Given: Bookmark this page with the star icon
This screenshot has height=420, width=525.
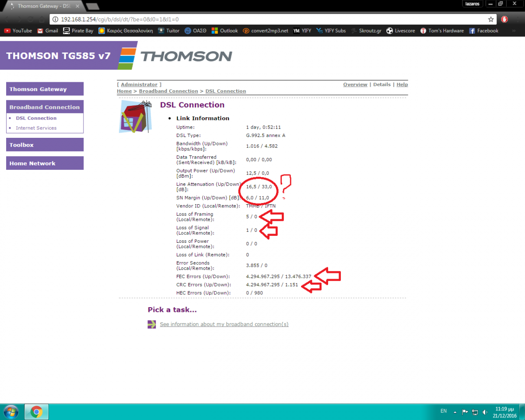Looking at the screenshot, I should click(x=491, y=19).
